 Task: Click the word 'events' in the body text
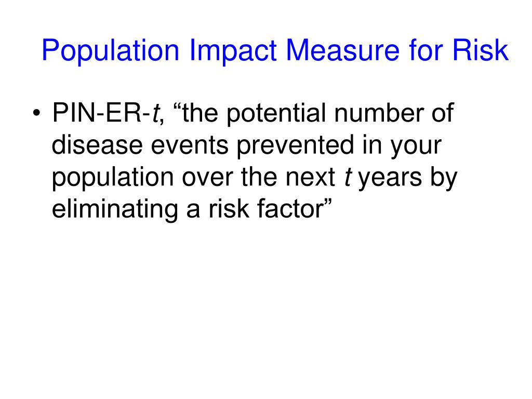(x=190, y=146)
